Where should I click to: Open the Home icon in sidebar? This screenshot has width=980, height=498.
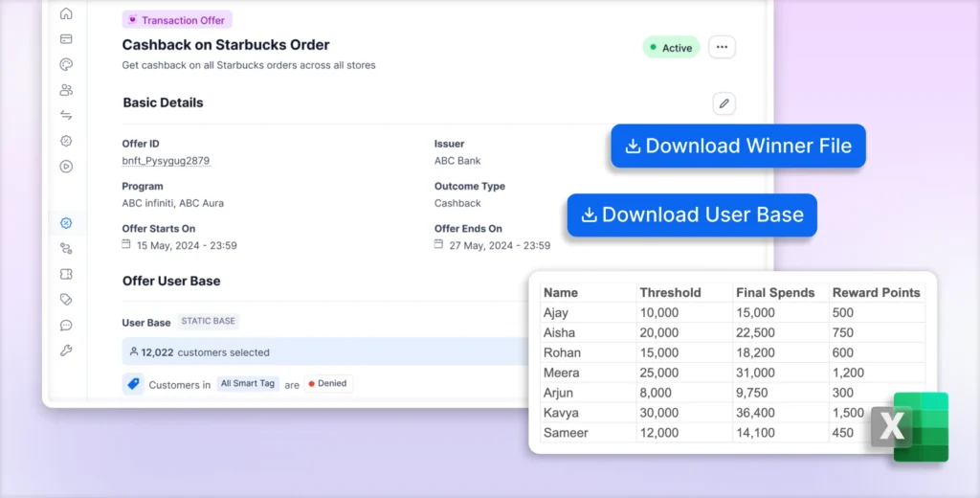(x=66, y=13)
